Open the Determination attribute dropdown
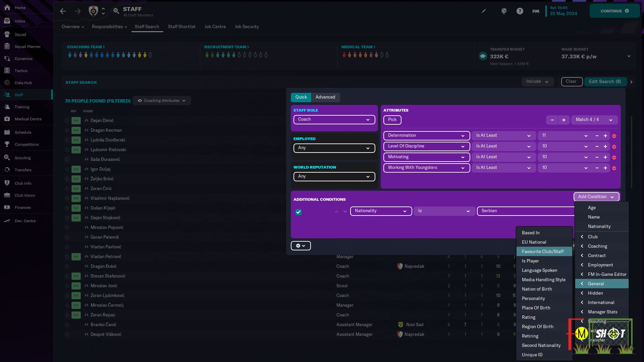The height and width of the screenshot is (362, 644). pos(426,136)
